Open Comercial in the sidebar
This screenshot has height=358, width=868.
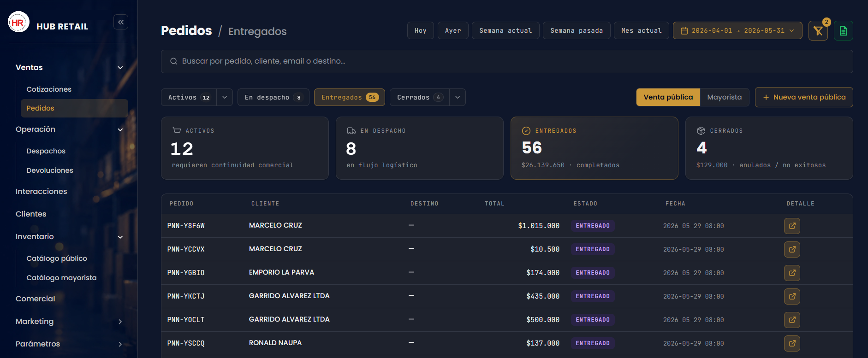(x=36, y=299)
